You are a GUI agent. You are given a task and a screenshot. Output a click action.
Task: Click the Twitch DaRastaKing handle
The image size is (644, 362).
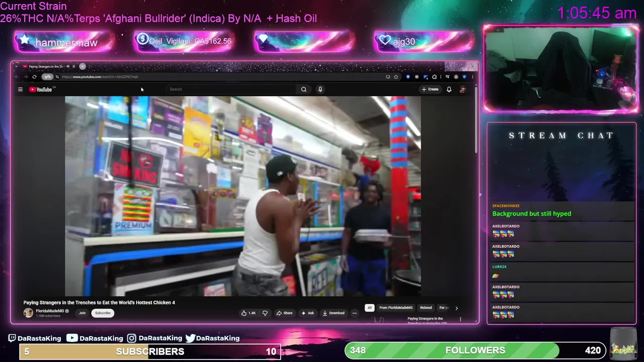coord(35,338)
